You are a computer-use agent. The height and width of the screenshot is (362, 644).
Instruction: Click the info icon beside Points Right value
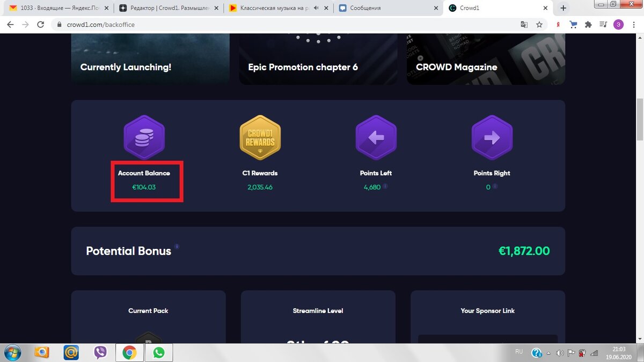(x=495, y=187)
